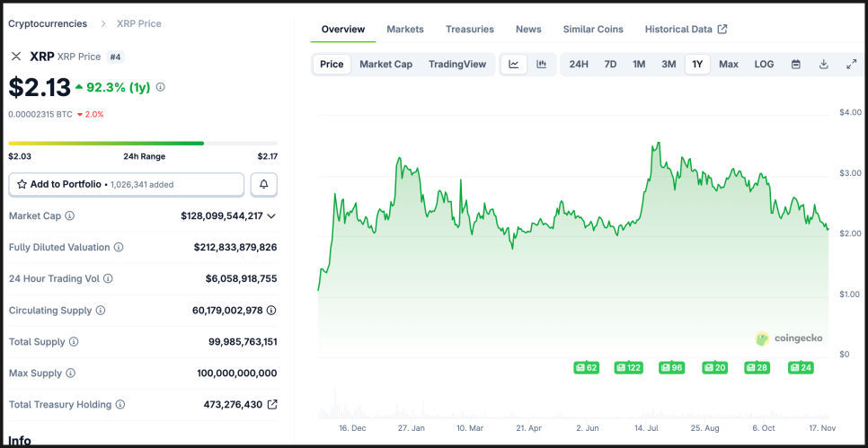868x448 pixels.
Task: Open the Markets tab
Action: (x=404, y=29)
